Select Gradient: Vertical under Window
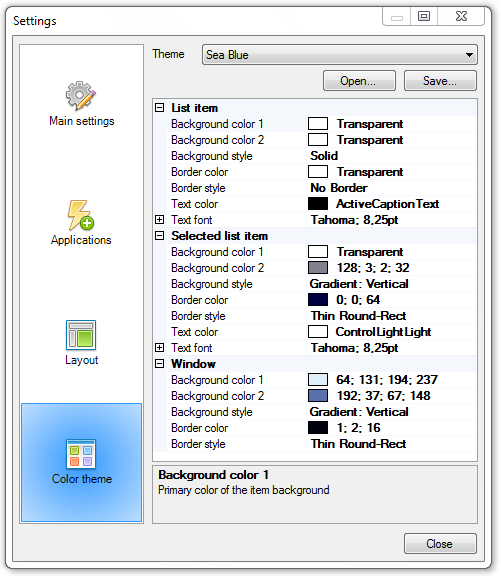 [x=359, y=412]
